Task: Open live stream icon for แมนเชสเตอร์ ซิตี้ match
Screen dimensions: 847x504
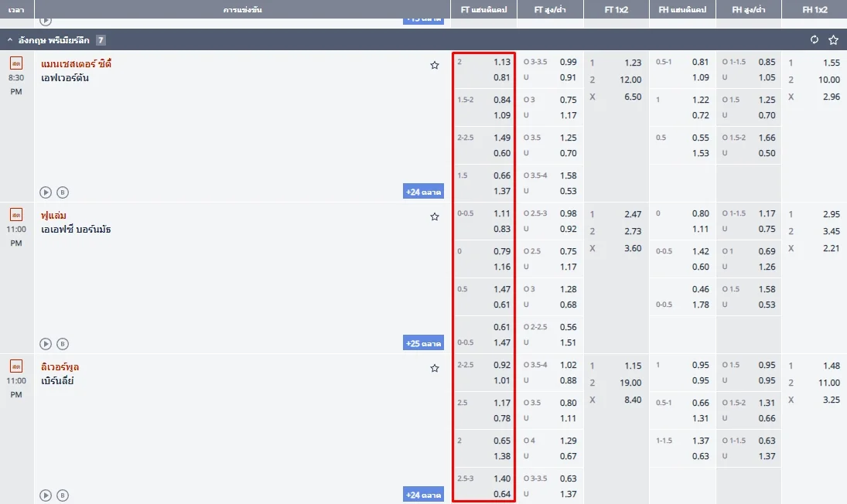Action: (x=46, y=192)
